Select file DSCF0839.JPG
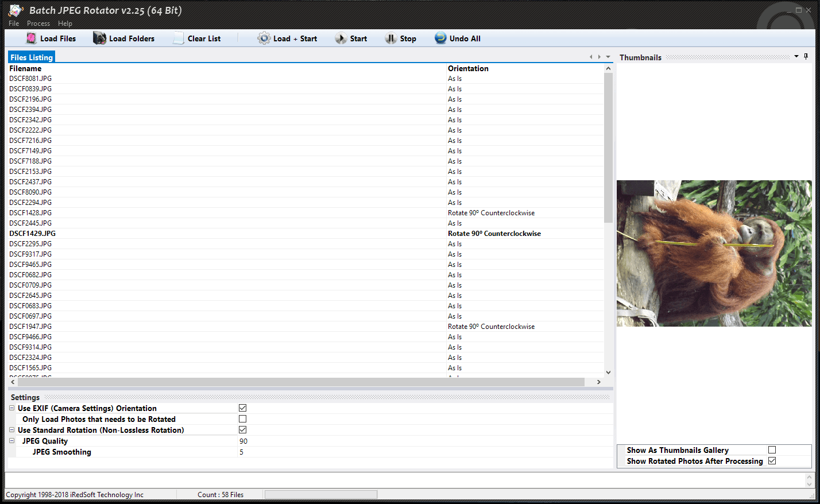The width and height of the screenshot is (820, 504). (x=30, y=89)
